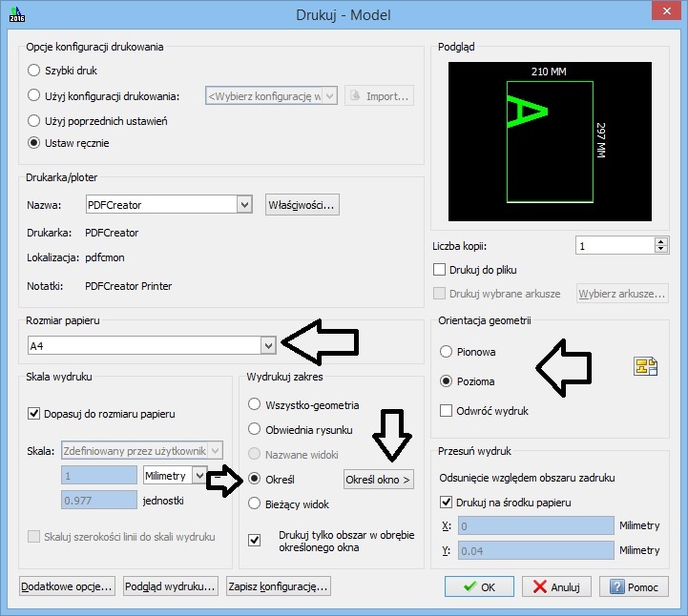The width and height of the screenshot is (688, 616).
Task: Open the Skala dropdown
Action: click(x=142, y=450)
